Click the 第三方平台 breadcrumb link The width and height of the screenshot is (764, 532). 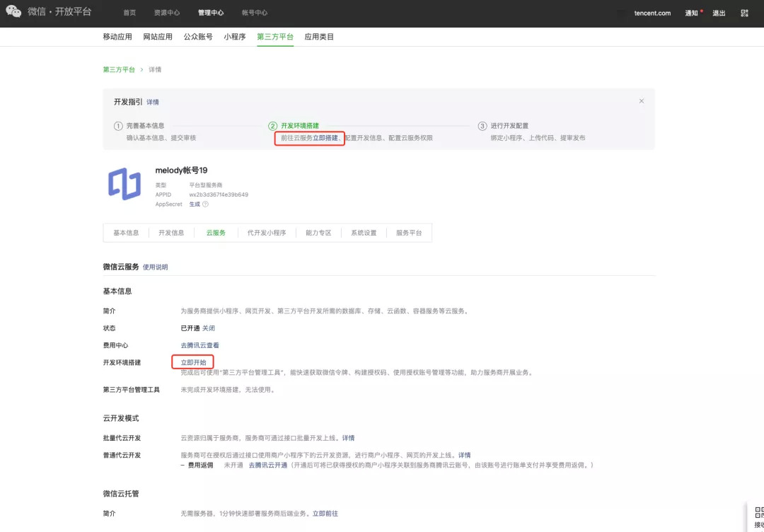point(119,69)
